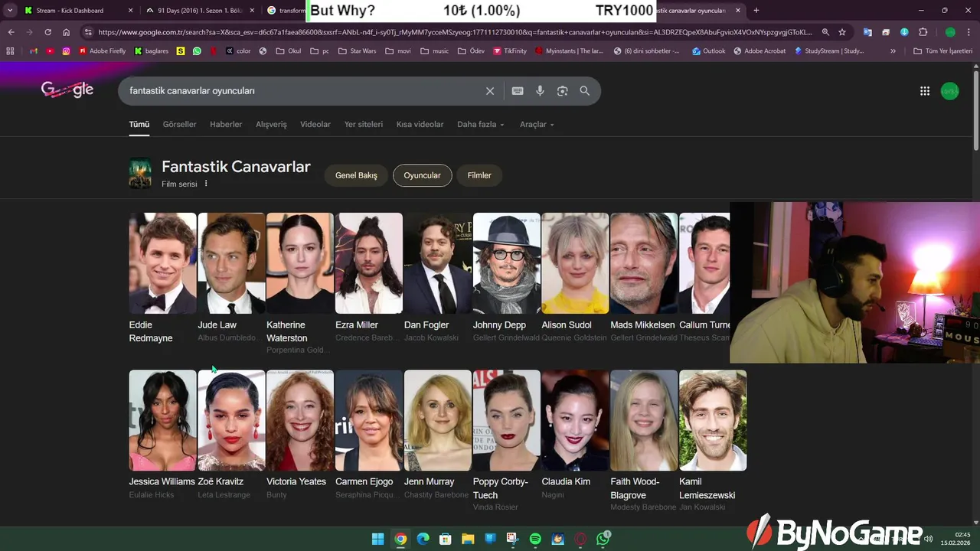
Task: Open the Okul bookmark folder
Action: click(289, 51)
